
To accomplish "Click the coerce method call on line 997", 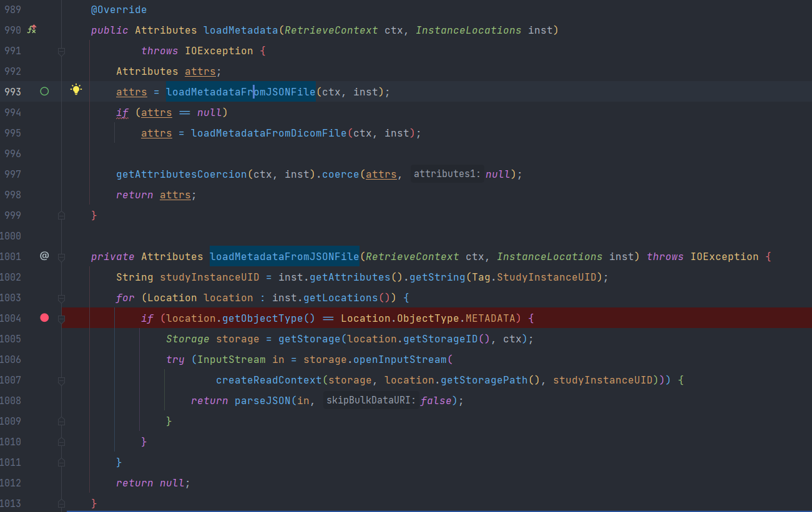I will (341, 174).
